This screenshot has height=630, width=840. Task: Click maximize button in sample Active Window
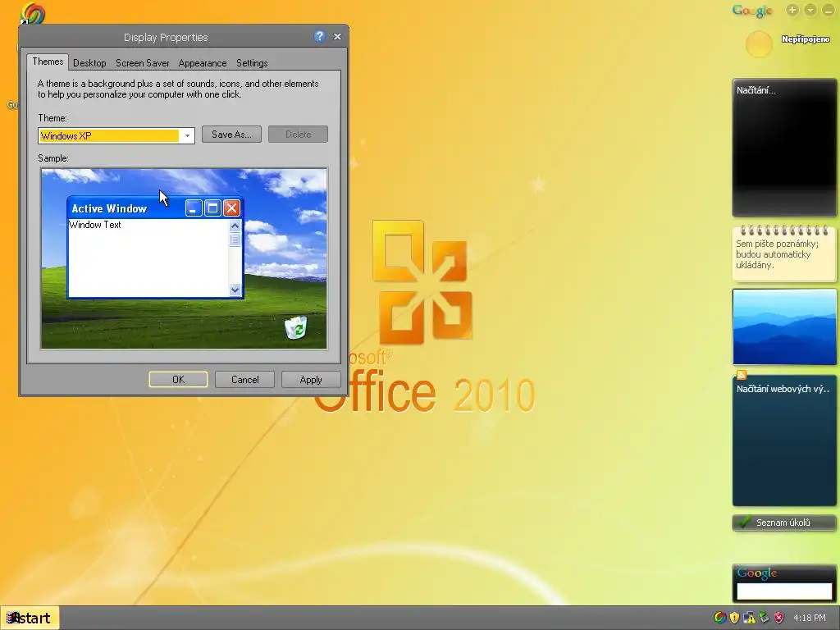[212, 208]
